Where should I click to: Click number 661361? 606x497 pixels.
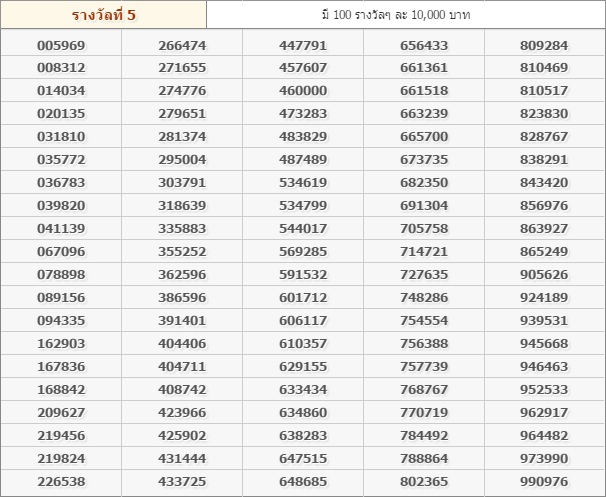(424, 68)
